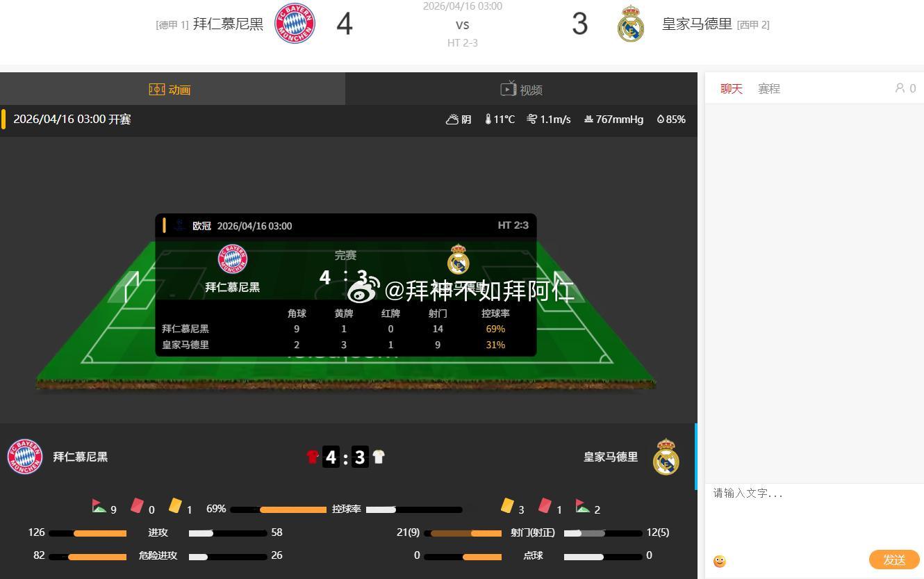924x579 pixels.
Task: Open the emoji picker in the chat panel
Action: (x=720, y=561)
